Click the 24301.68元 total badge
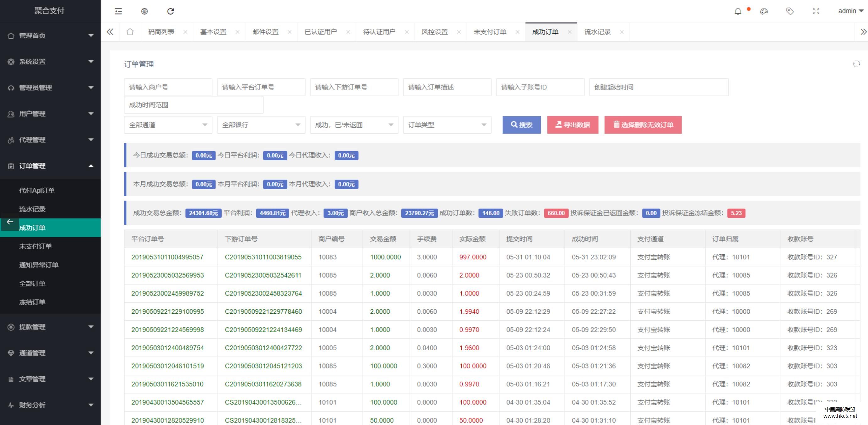This screenshot has width=868, height=425. (x=203, y=213)
